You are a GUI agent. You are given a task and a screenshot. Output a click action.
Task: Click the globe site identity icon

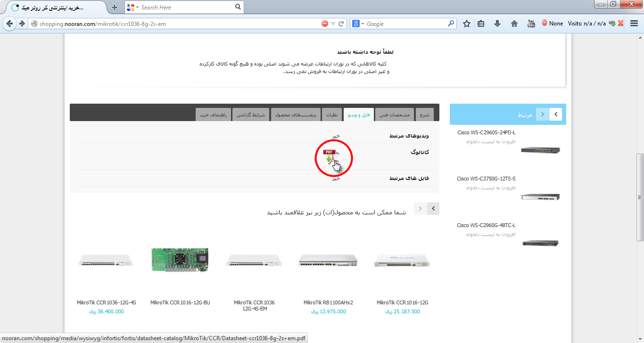(x=34, y=24)
